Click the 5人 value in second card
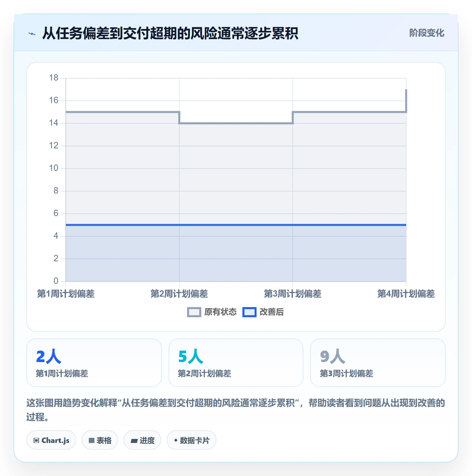Image resolution: width=472 pixels, height=476 pixels. coord(191,356)
